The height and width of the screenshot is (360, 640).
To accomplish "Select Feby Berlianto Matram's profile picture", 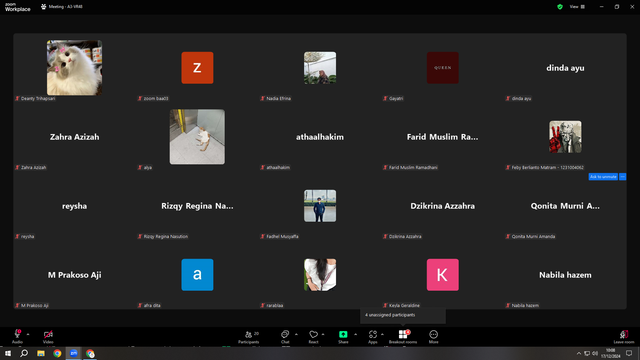I will (565, 137).
